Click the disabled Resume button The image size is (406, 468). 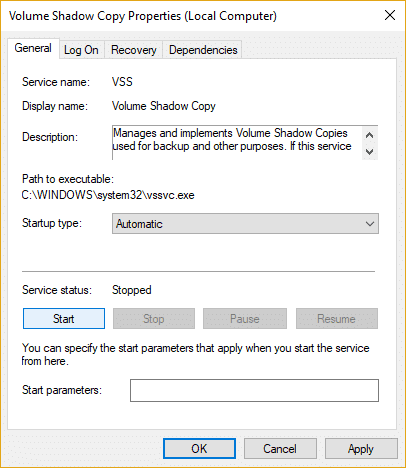click(x=337, y=319)
